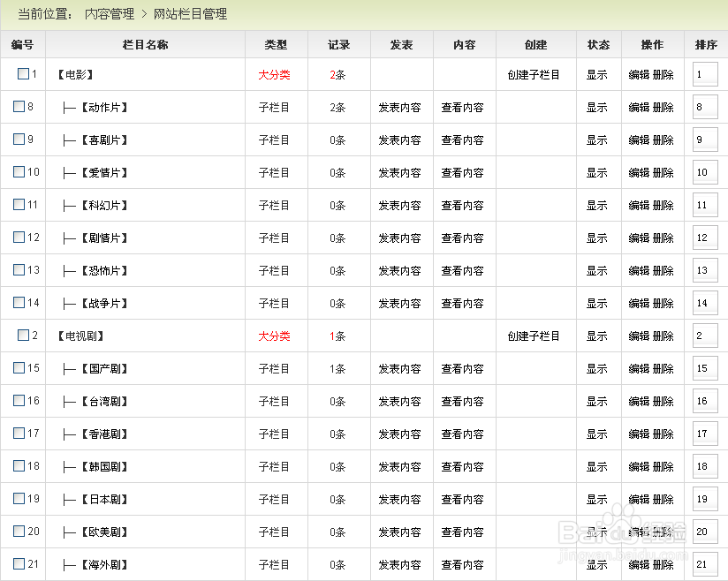View content via 查看内容 for 爱情片
This screenshot has width=728, height=581.
click(x=462, y=173)
